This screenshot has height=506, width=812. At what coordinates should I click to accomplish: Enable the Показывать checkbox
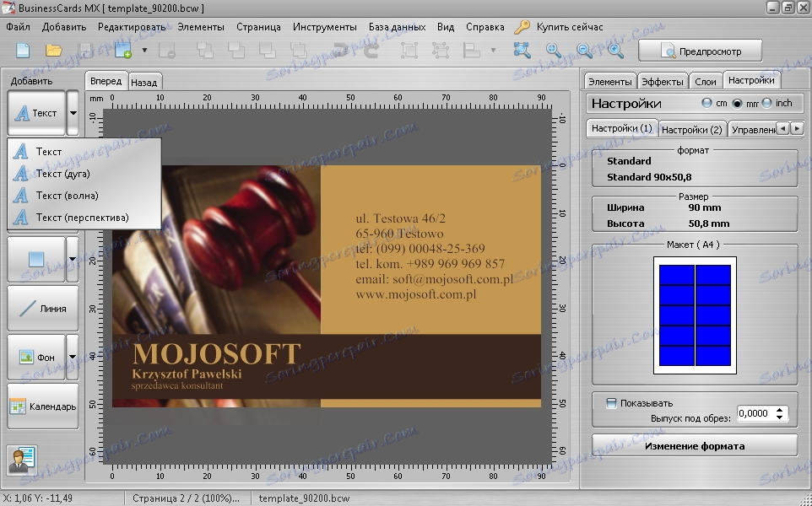click(x=612, y=403)
